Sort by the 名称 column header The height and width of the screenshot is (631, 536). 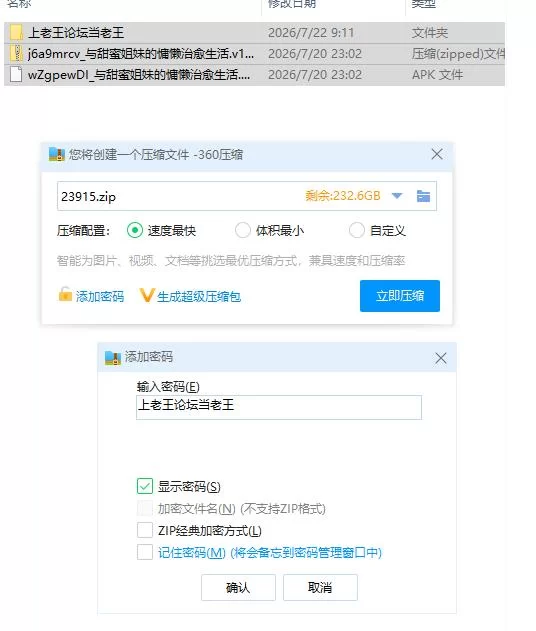[19, 4]
